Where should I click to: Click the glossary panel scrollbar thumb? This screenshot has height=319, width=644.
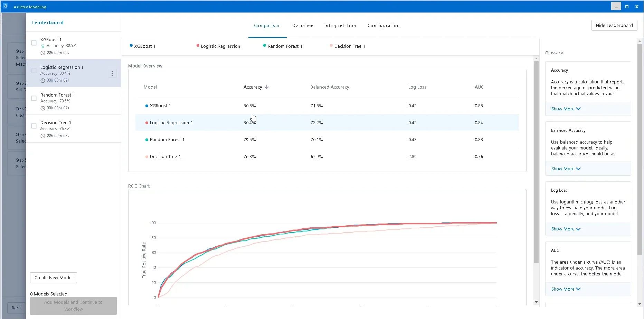[x=640, y=149]
